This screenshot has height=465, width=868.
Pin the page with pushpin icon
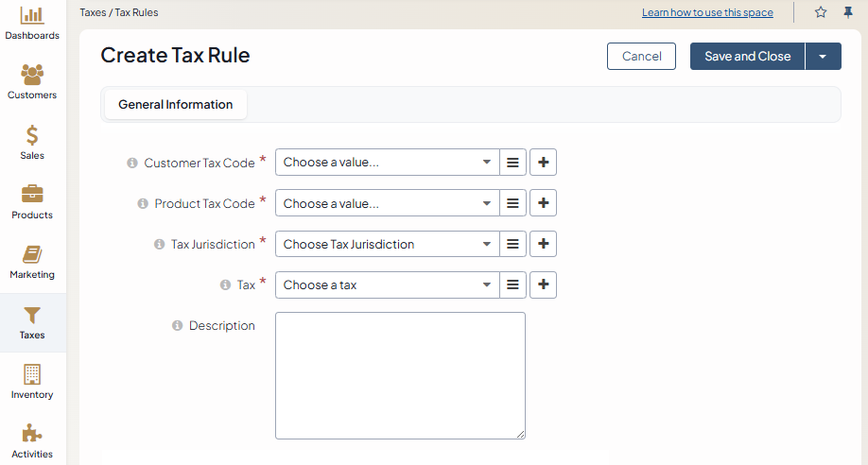tap(848, 12)
